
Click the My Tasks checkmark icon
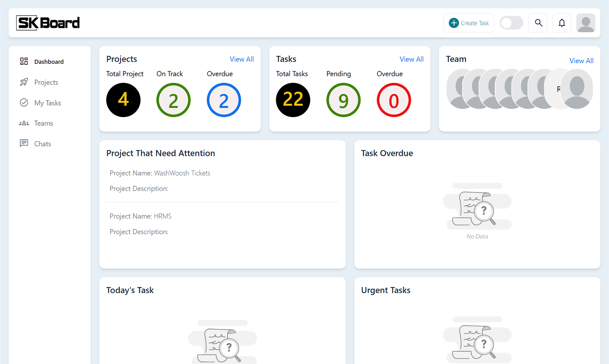tap(24, 103)
